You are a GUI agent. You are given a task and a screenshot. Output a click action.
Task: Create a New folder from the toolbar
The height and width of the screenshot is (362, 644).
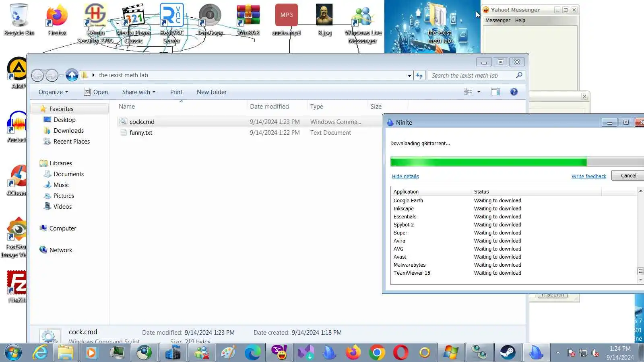[x=212, y=92]
